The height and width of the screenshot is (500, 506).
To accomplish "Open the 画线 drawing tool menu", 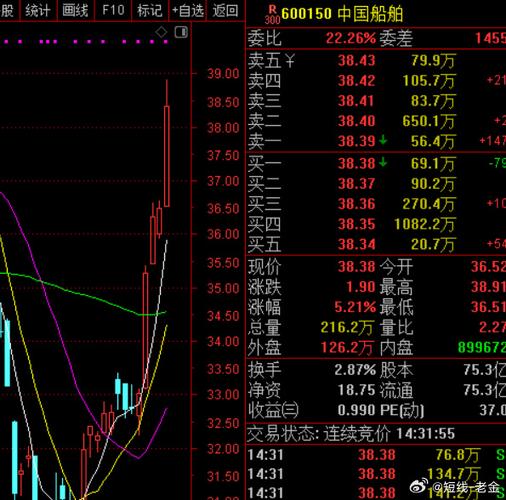I will [76, 10].
